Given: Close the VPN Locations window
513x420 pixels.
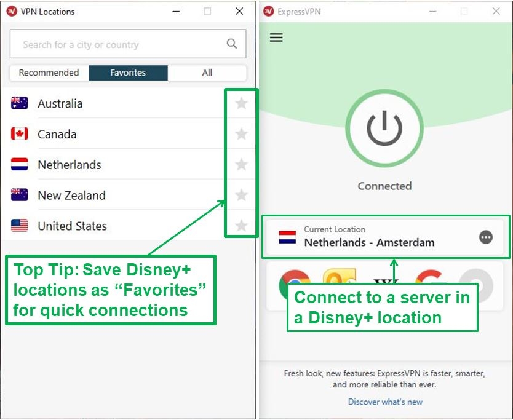Looking at the screenshot, I should tap(239, 12).
